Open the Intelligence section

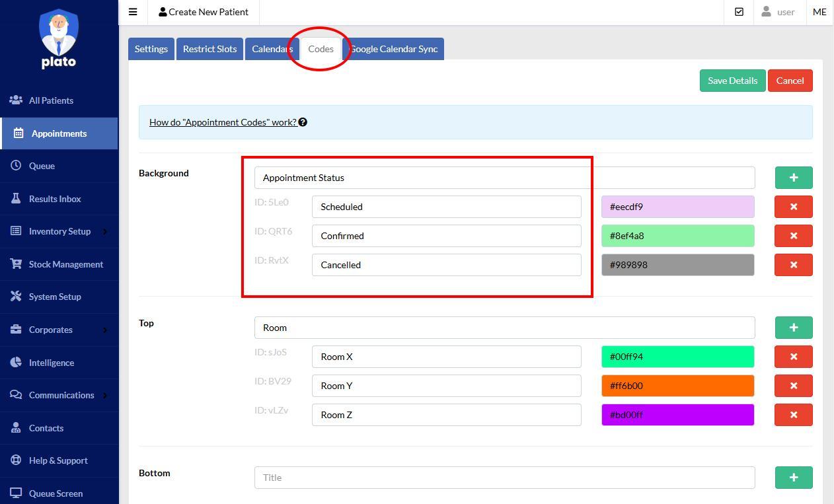(51, 362)
